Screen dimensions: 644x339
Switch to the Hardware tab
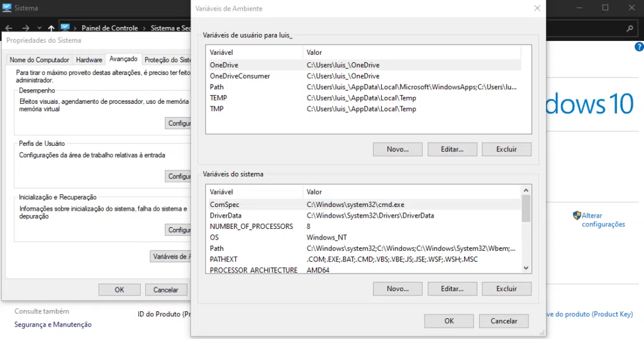pos(89,60)
